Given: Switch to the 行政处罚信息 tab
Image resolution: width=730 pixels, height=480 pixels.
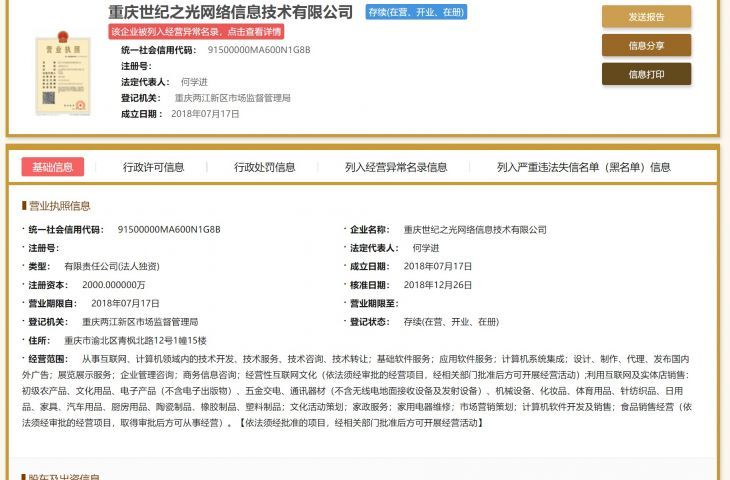Looking at the screenshot, I should point(264,167).
